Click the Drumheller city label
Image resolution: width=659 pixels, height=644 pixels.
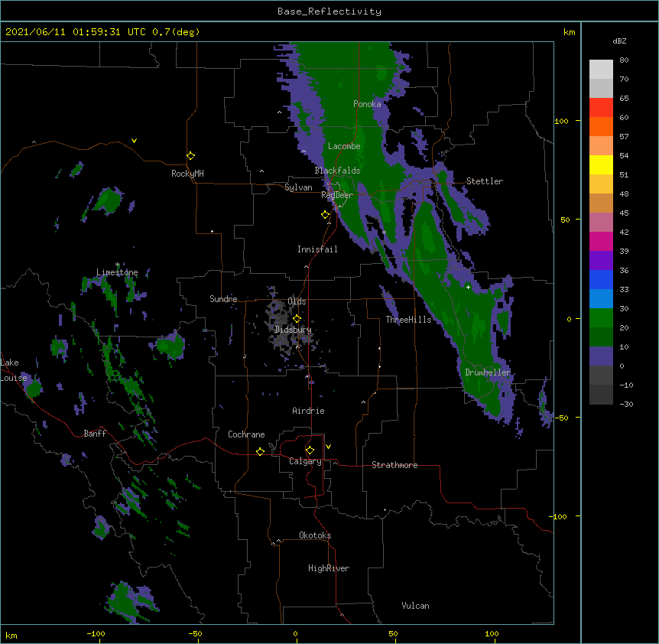coord(488,372)
